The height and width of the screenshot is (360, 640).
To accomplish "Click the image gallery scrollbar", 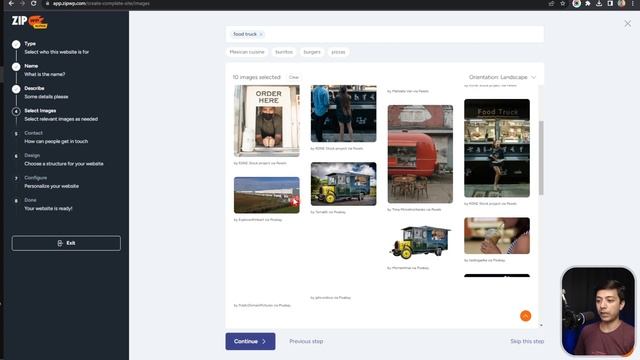I will (541, 158).
